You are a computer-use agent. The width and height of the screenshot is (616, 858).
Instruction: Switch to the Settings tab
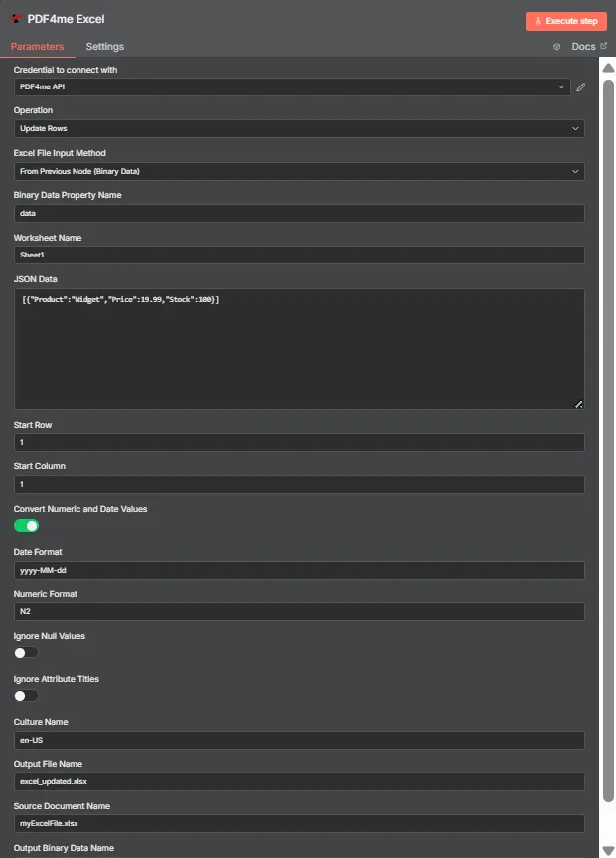105,47
